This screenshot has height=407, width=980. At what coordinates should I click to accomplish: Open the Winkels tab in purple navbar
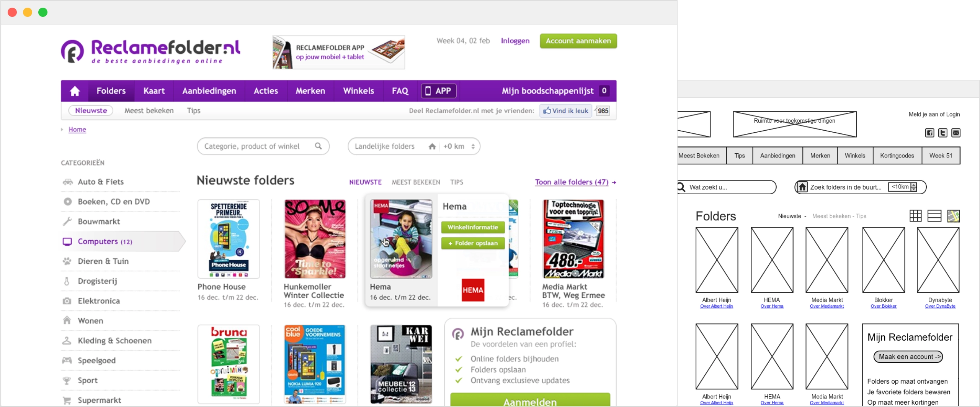[x=358, y=91]
